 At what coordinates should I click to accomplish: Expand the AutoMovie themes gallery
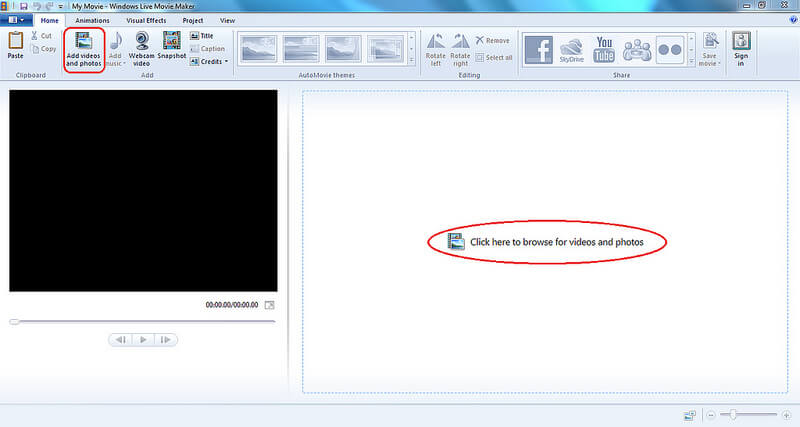click(x=412, y=61)
